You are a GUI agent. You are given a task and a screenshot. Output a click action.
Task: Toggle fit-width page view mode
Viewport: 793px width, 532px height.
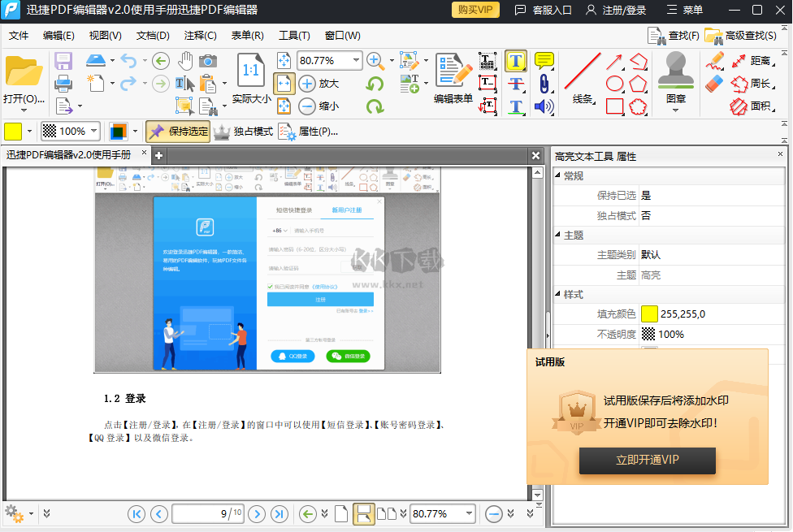(x=363, y=513)
